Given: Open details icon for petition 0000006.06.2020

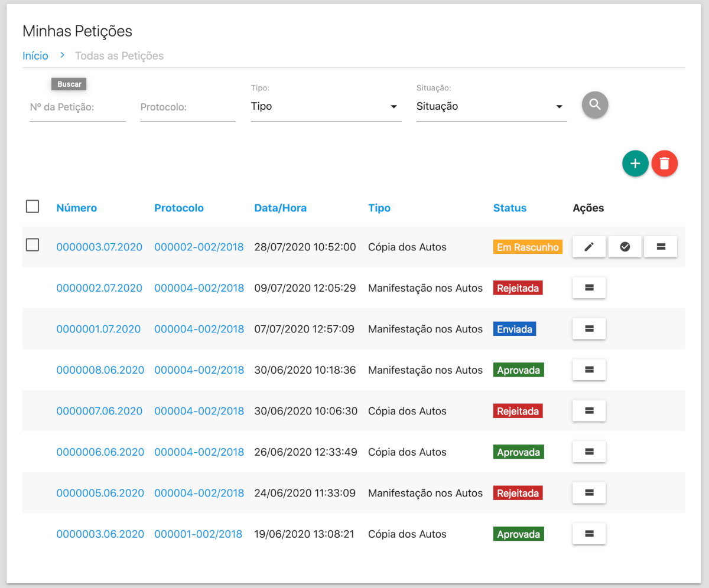Looking at the screenshot, I should (x=589, y=452).
